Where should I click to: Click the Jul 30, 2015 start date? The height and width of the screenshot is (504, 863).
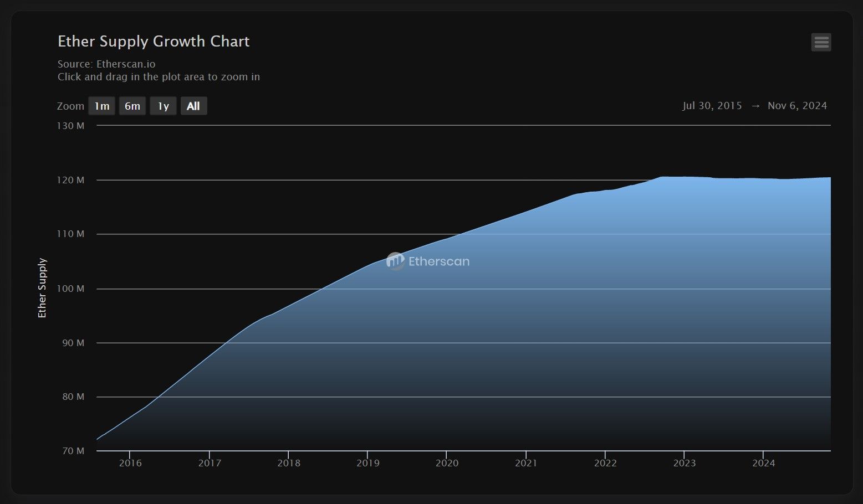tap(712, 106)
